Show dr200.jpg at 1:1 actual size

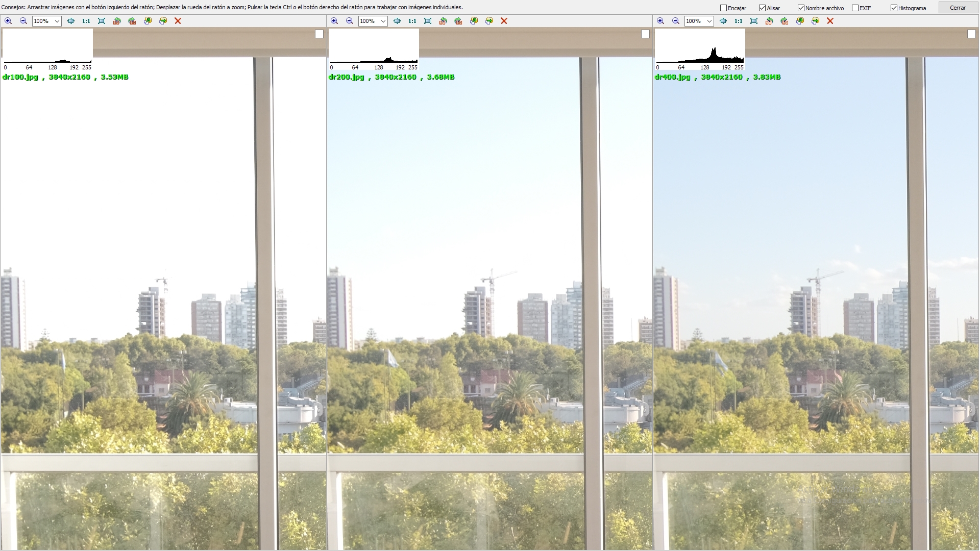412,21
